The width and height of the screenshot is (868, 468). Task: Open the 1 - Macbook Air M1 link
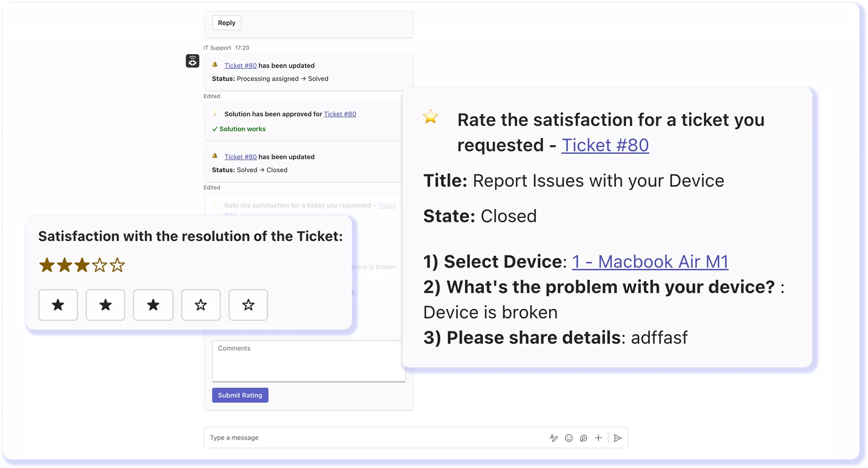tap(650, 261)
